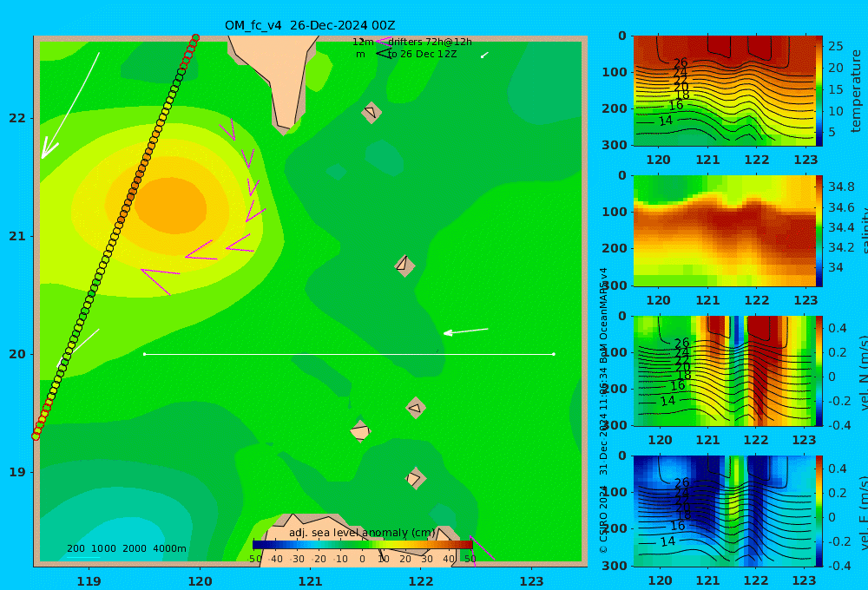Click the plot title "OM_fc_v4 26-Dec-2024 00Z"
868x590 pixels.
click(x=310, y=25)
